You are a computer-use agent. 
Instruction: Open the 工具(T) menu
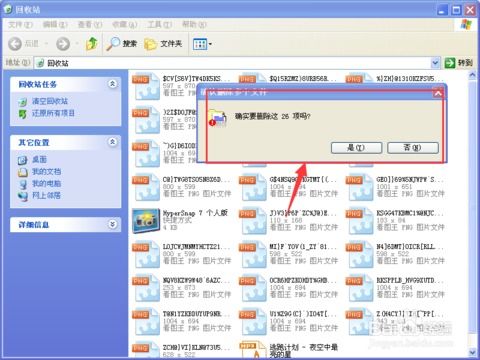[x=160, y=25]
